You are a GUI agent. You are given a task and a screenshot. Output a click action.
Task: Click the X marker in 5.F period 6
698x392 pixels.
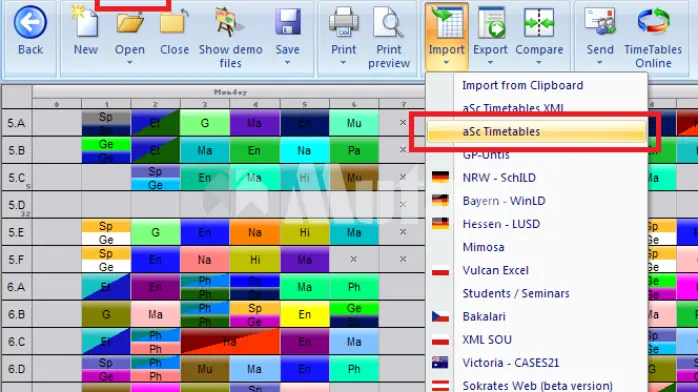tap(353, 259)
